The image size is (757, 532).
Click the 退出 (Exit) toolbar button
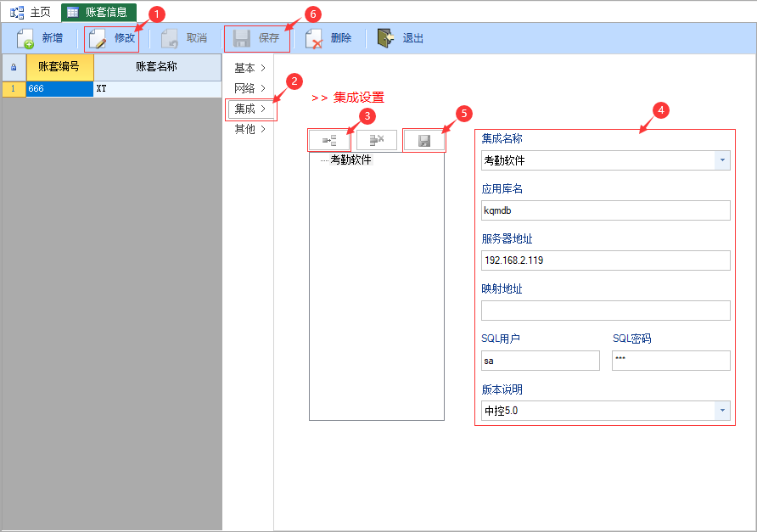pyautogui.click(x=401, y=38)
